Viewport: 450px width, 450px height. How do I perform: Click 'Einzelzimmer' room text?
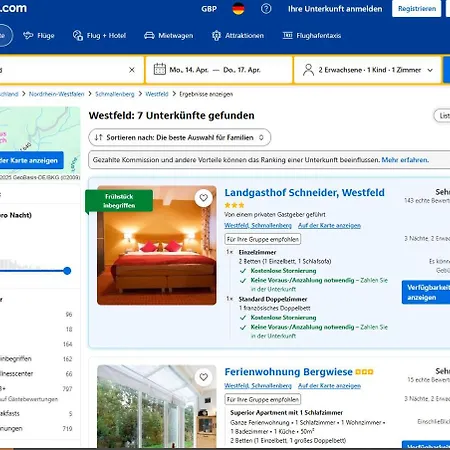click(257, 252)
